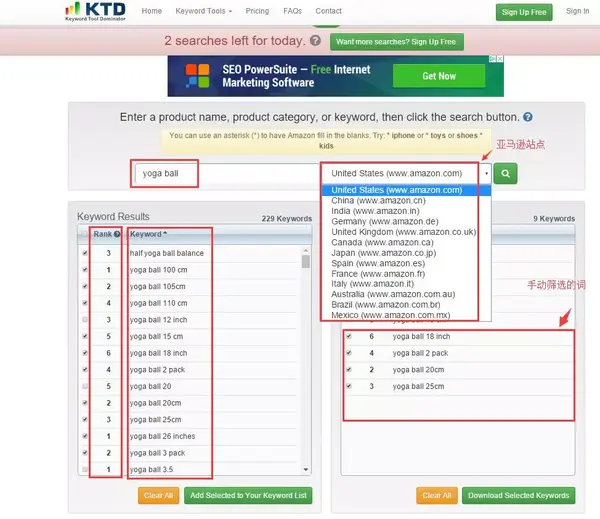Click the Keyword Results scrollbar thumb
The width and height of the screenshot is (600, 519).
click(306, 262)
